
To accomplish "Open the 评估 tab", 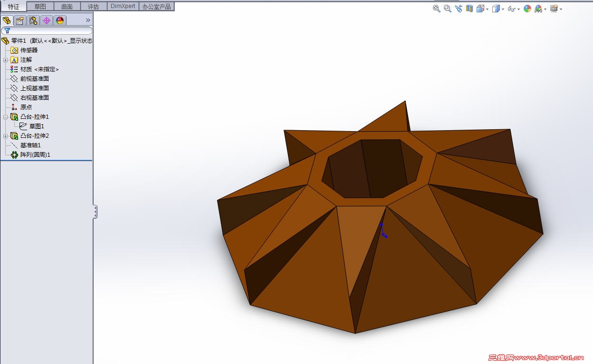I will click(x=94, y=7).
